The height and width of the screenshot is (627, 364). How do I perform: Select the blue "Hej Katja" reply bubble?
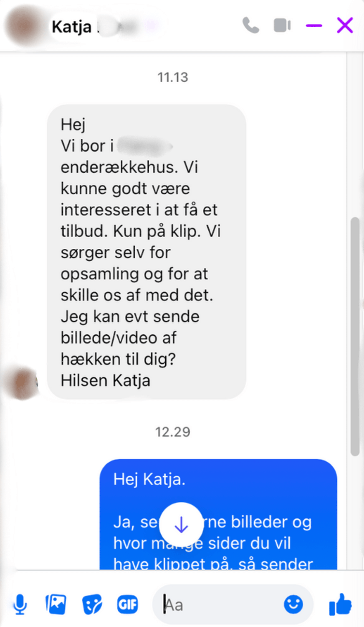pos(218,515)
